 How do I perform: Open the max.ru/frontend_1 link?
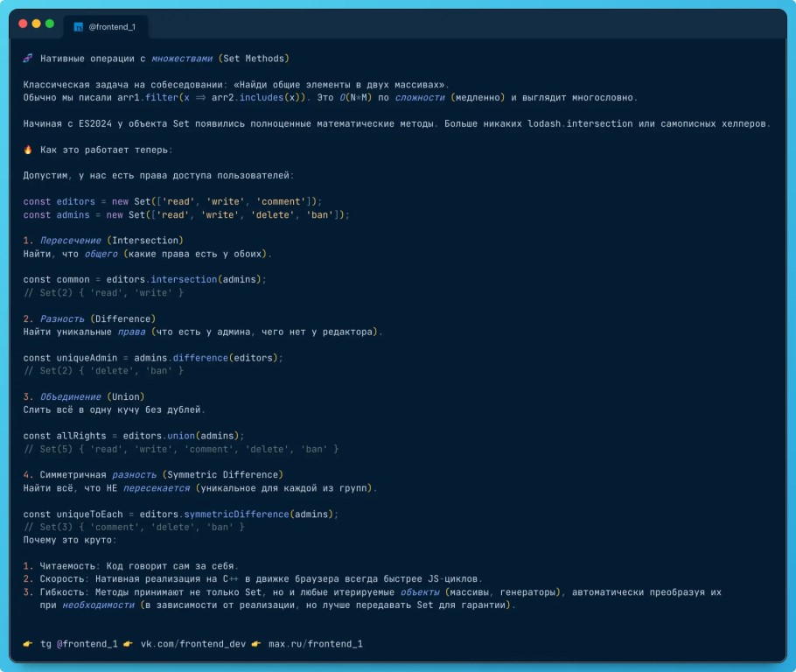(x=315, y=643)
